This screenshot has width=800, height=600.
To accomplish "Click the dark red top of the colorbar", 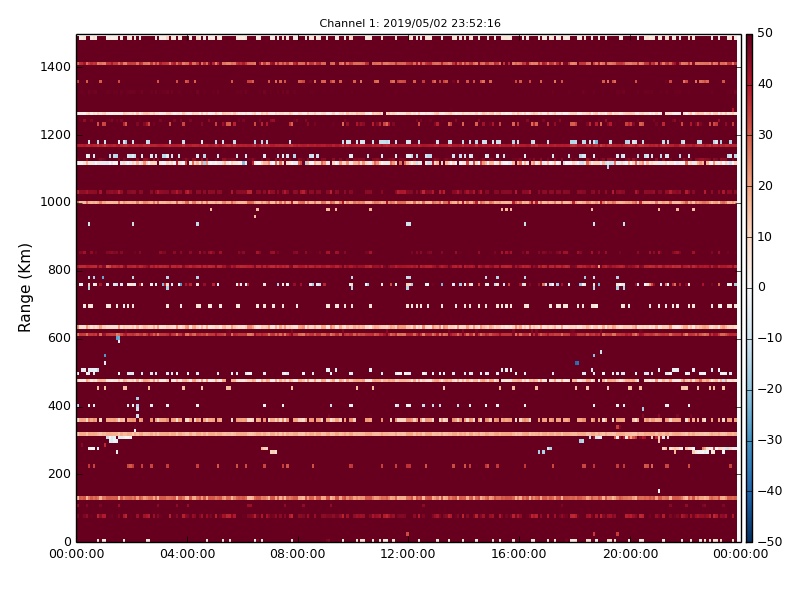I will tap(749, 41).
